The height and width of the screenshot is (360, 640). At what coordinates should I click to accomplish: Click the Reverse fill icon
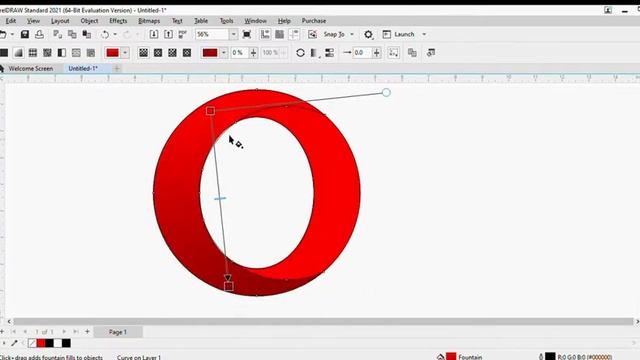pos(300,53)
